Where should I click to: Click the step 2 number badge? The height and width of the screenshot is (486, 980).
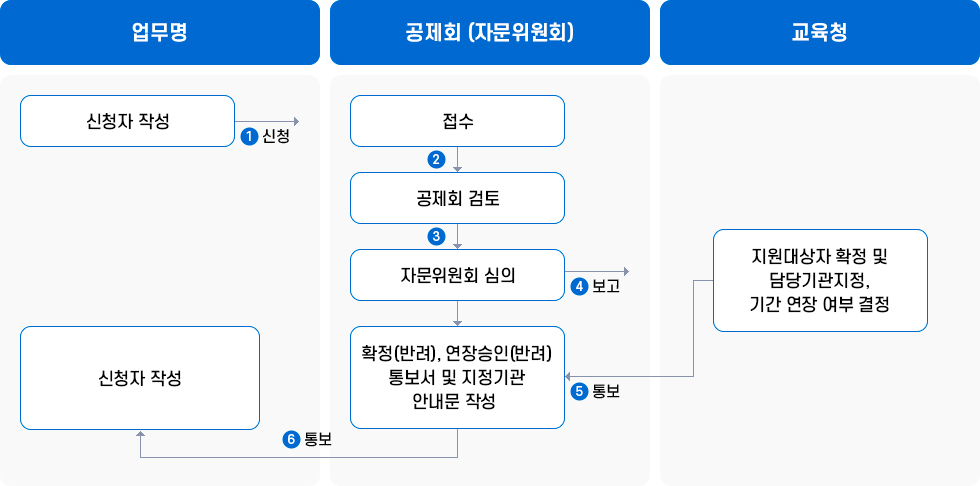(x=436, y=159)
